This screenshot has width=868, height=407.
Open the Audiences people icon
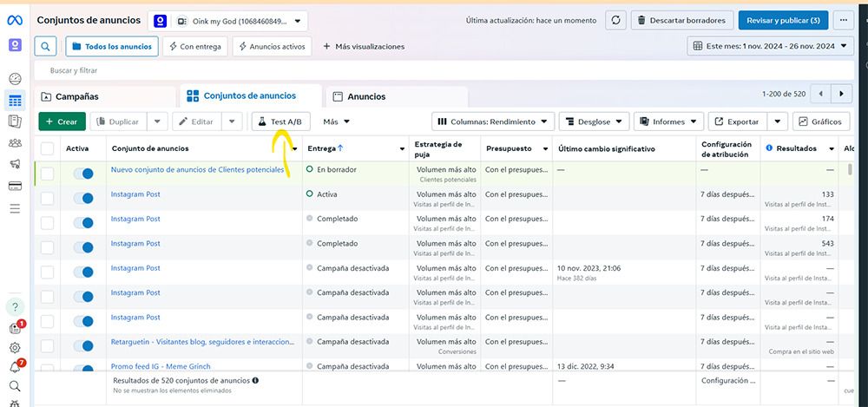[x=15, y=143]
